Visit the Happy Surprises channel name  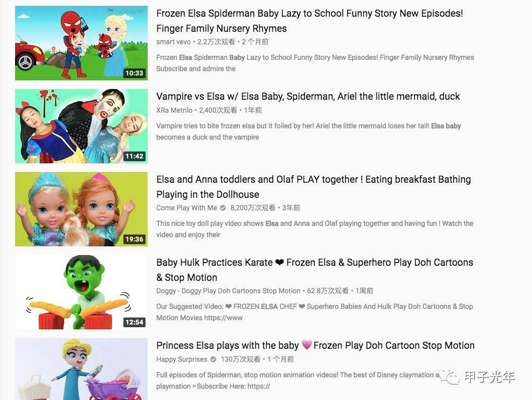182,359
